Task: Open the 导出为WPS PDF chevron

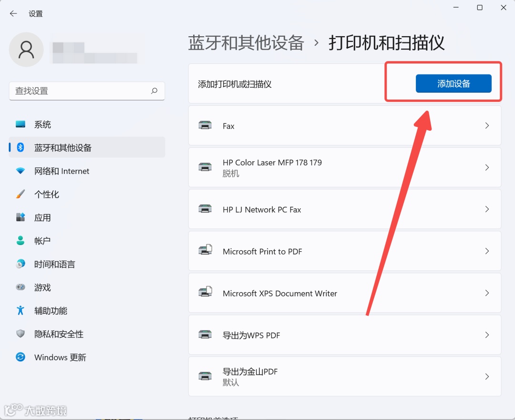Action: click(487, 335)
